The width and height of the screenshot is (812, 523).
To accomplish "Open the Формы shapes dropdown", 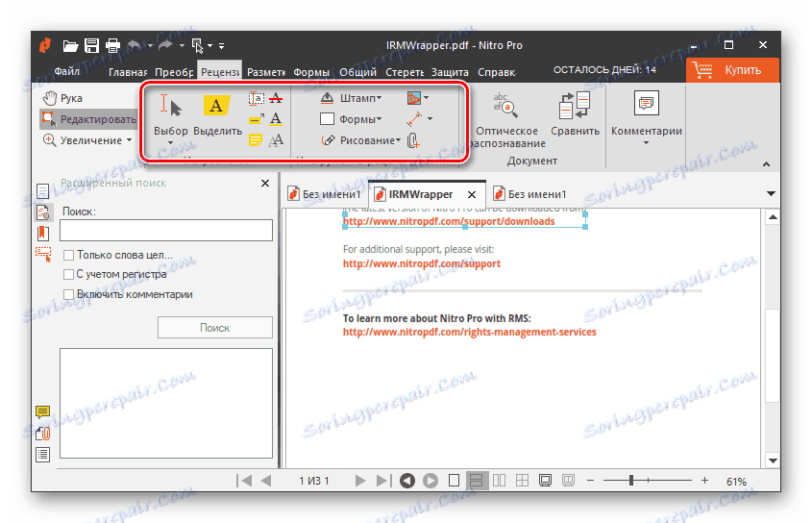I will click(x=351, y=119).
